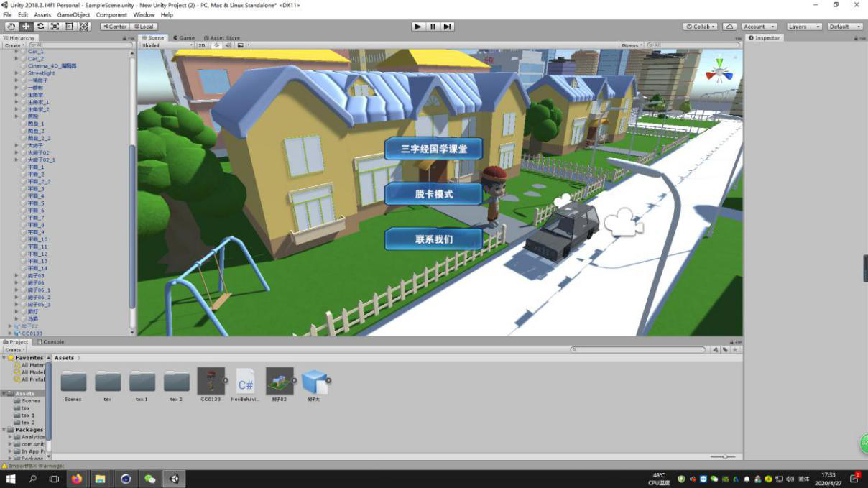
Task: Toggle the Local handle rotation button
Action: pyautogui.click(x=144, y=27)
